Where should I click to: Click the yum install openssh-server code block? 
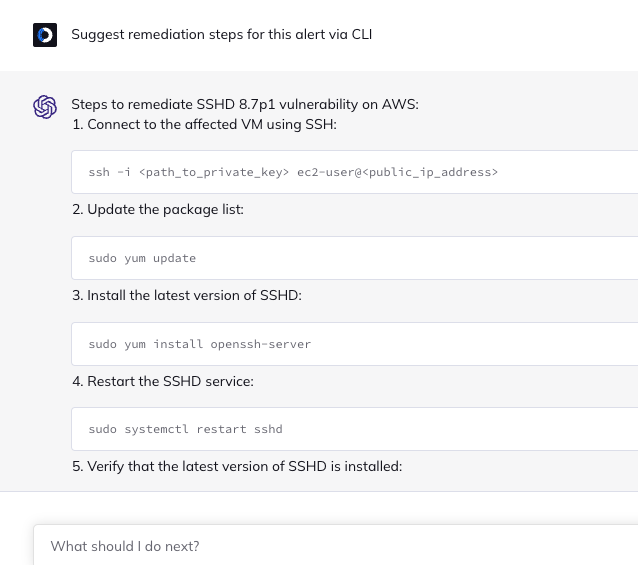point(354,344)
